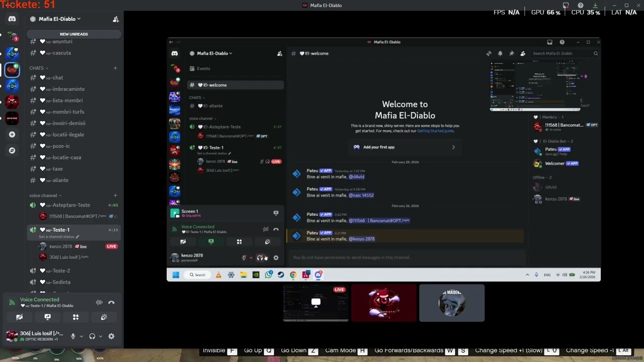Open headphone output options chevron
The height and width of the screenshot is (362, 644).
(x=100, y=336)
